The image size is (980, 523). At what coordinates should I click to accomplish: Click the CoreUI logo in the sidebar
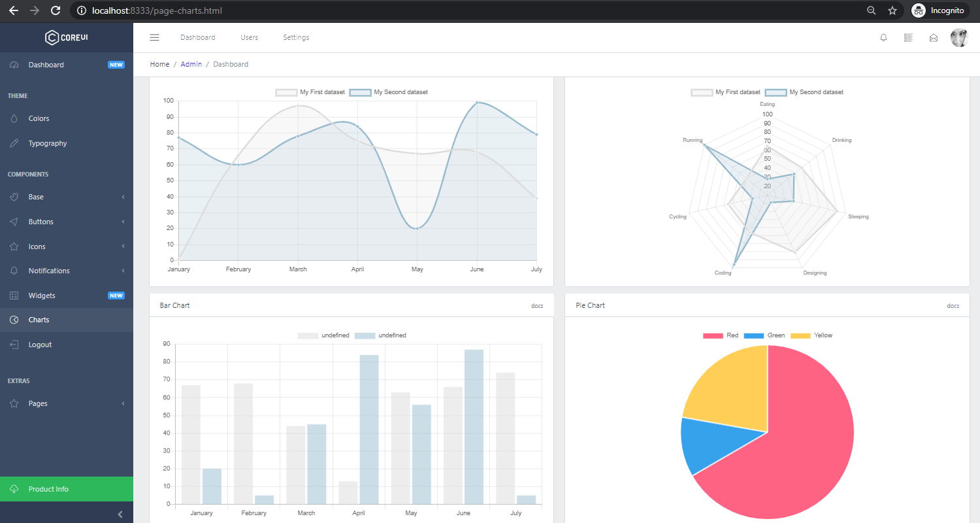(x=66, y=37)
